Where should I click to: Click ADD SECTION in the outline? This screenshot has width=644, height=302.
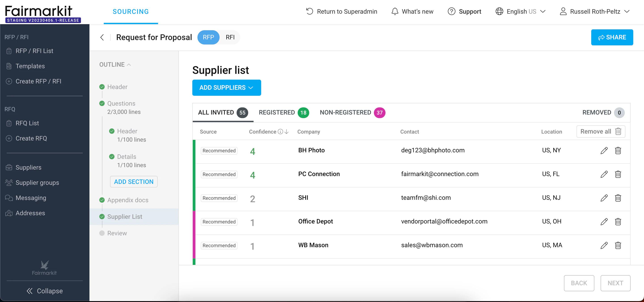(x=133, y=181)
